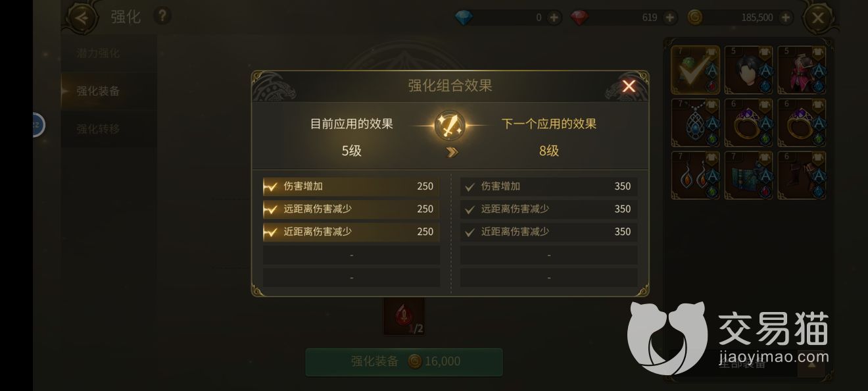Select the pink armor equipment icon
The height and width of the screenshot is (391, 868).
(x=802, y=70)
